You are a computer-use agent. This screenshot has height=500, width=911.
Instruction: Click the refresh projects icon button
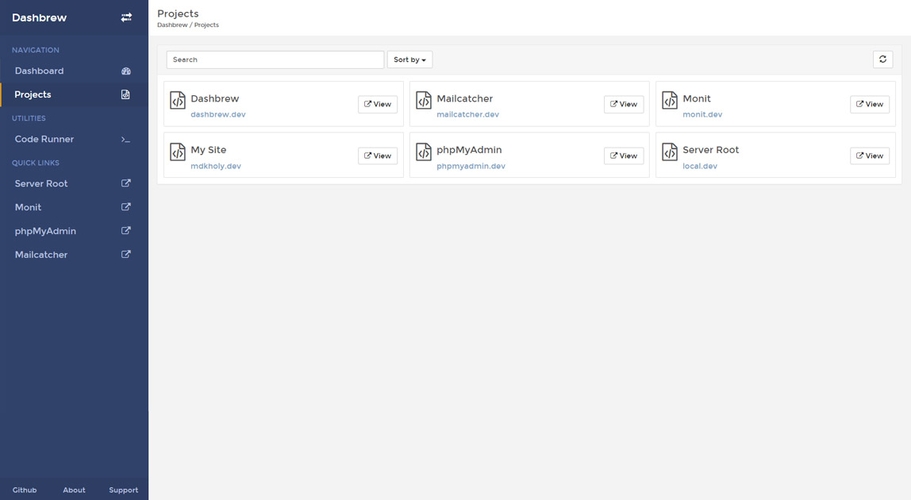[x=882, y=60]
